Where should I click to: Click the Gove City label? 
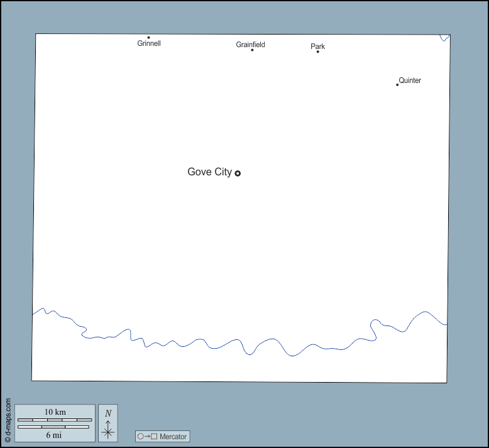pyautogui.click(x=209, y=172)
